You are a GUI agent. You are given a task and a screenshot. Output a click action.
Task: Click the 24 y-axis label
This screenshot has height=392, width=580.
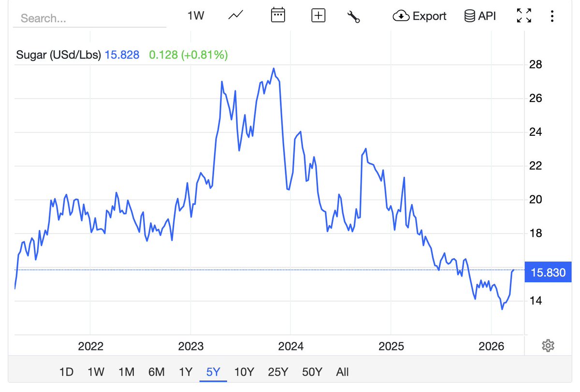pyautogui.click(x=536, y=132)
